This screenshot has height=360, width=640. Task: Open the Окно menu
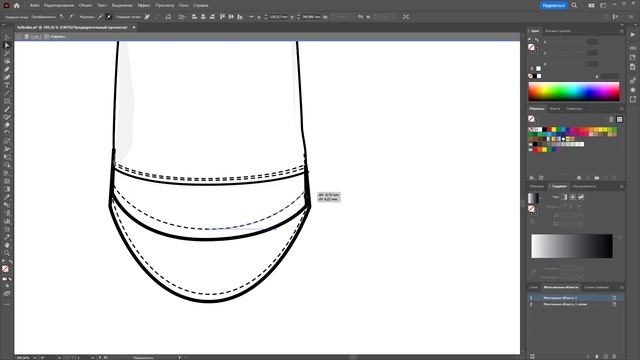(184, 6)
